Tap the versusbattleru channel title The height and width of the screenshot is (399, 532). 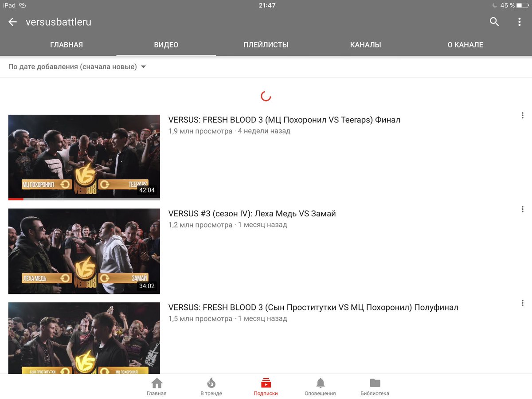59,22
